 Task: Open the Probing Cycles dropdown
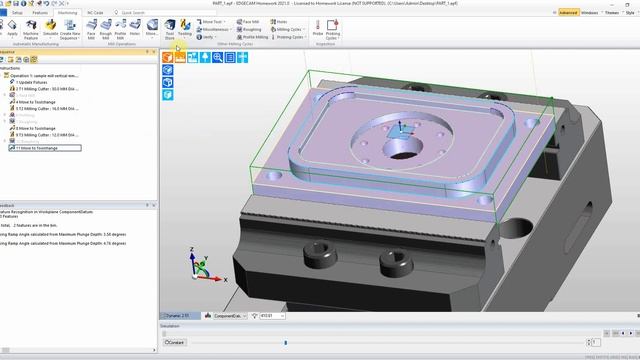pyautogui.click(x=288, y=37)
